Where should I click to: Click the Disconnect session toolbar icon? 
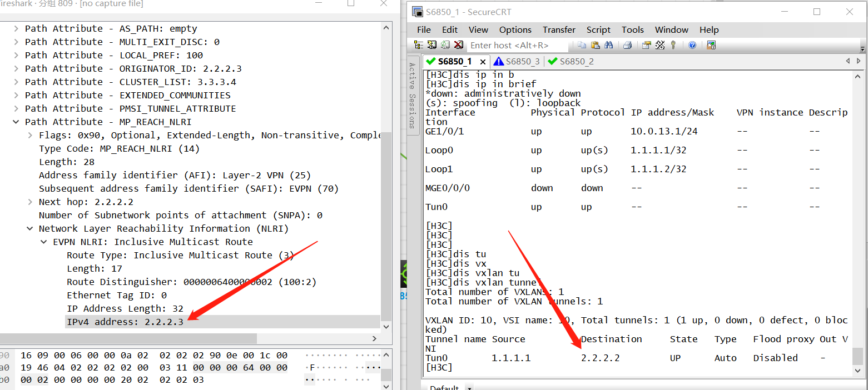click(x=459, y=45)
